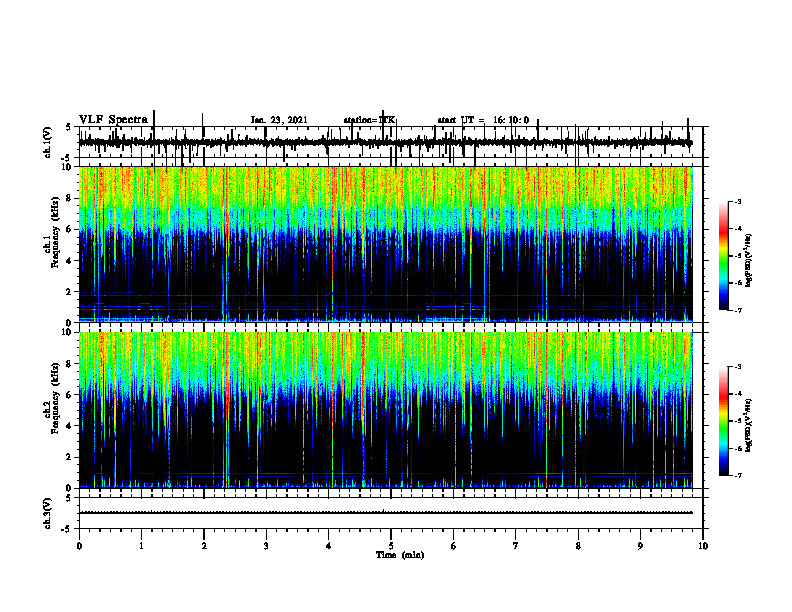Click the "8" kHz tick of ch.1 spectrogram
The height and width of the screenshot is (612, 792).
pyautogui.click(x=70, y=198)
